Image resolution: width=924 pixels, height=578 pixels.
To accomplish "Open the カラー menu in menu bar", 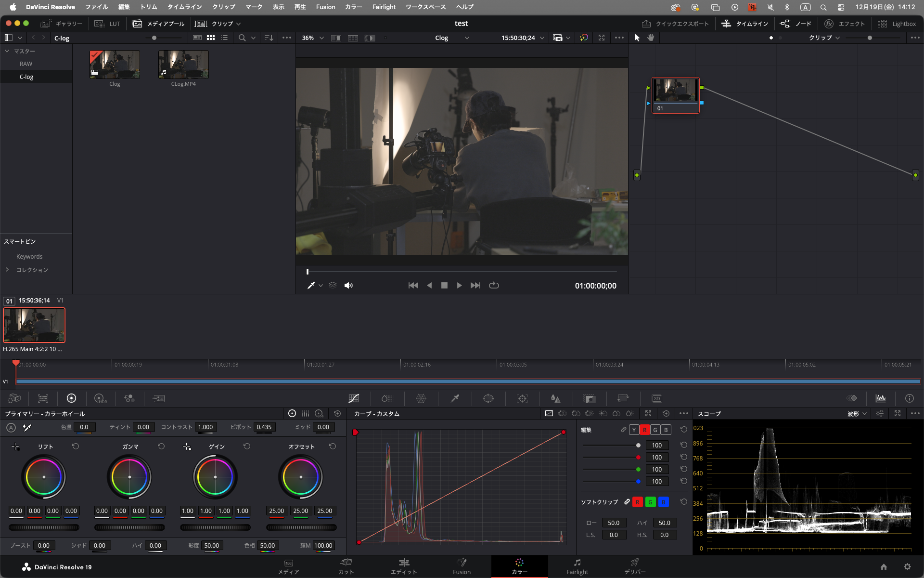I will coord(353,7).
